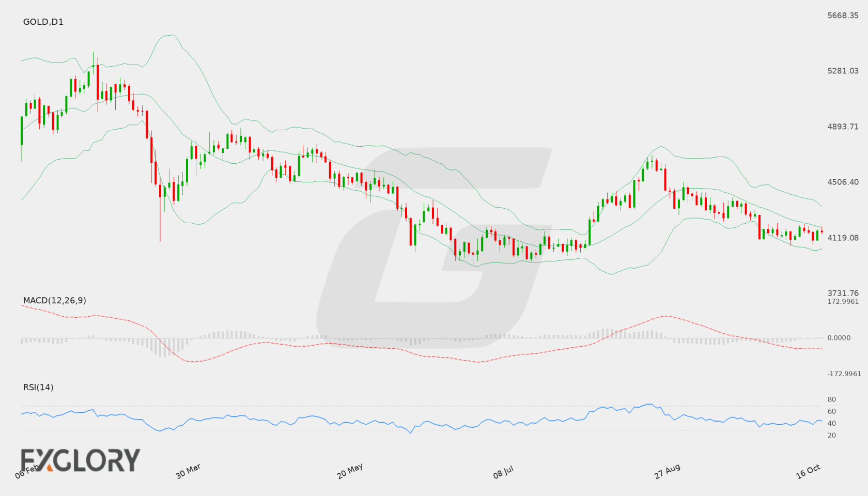Image resolution: width=868 pixels, height=496 pixels.
Task: Click the 16 Oct date label
Action: [808, 471]
